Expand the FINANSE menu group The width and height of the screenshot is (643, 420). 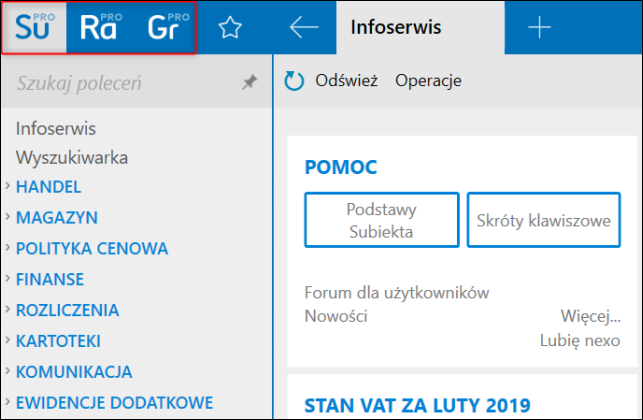[50, 279]
